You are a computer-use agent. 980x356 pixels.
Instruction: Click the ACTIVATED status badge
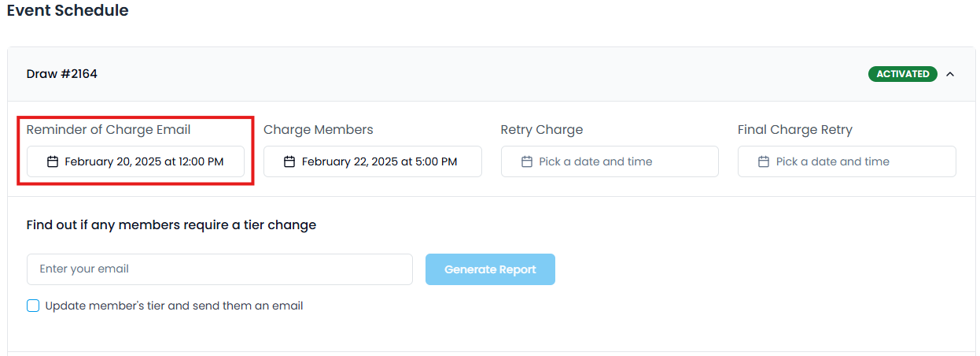click(x=903, y=74)
